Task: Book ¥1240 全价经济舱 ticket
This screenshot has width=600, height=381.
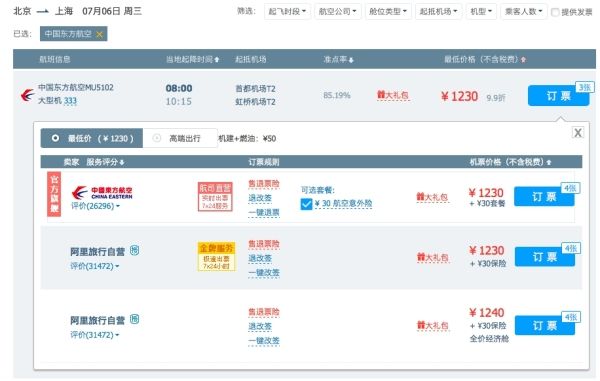Action: point(545,325)
